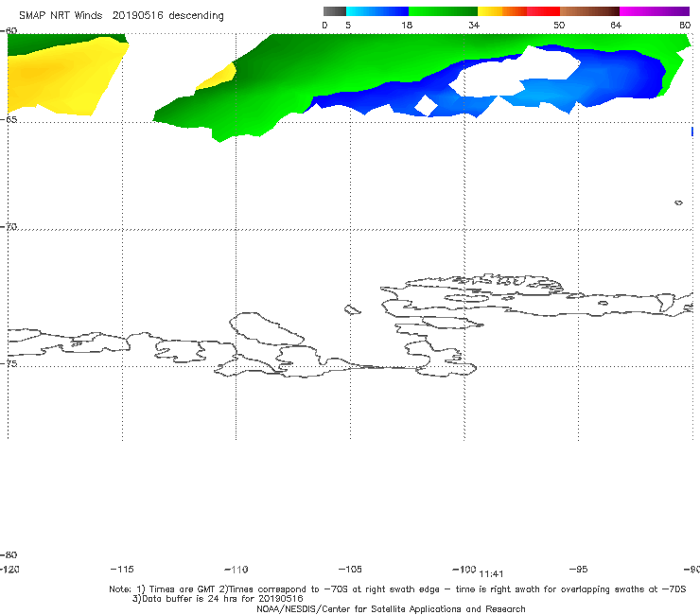This screenshot has height=615, width=700.
Task: Click the "-105" longitude axis label
Action: pos(350,569)
